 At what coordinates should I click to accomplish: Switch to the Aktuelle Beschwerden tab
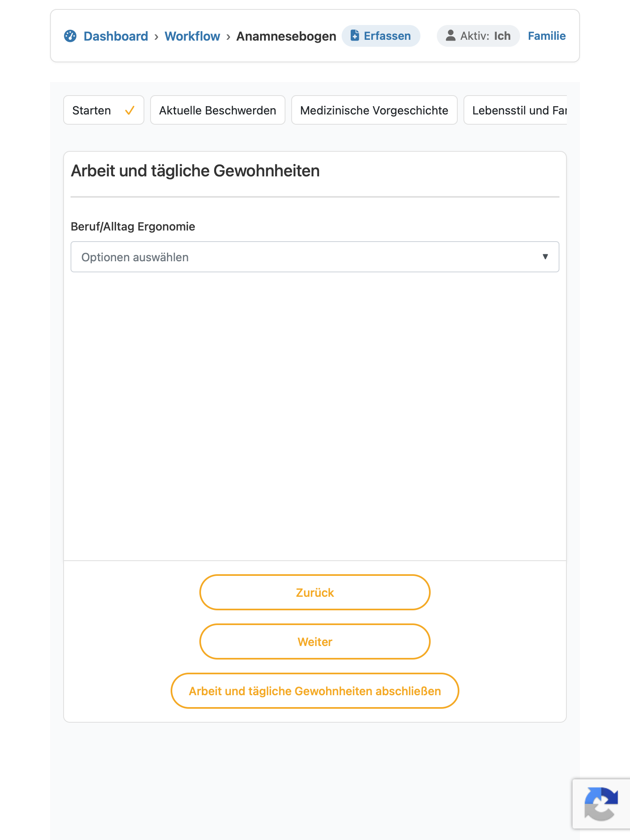tap(218, 110)
